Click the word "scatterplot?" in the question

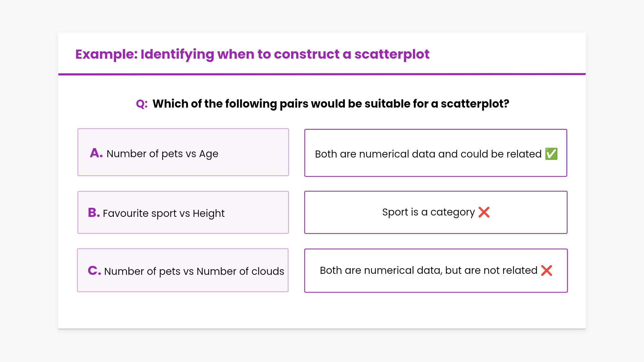(x=475, y=104)
